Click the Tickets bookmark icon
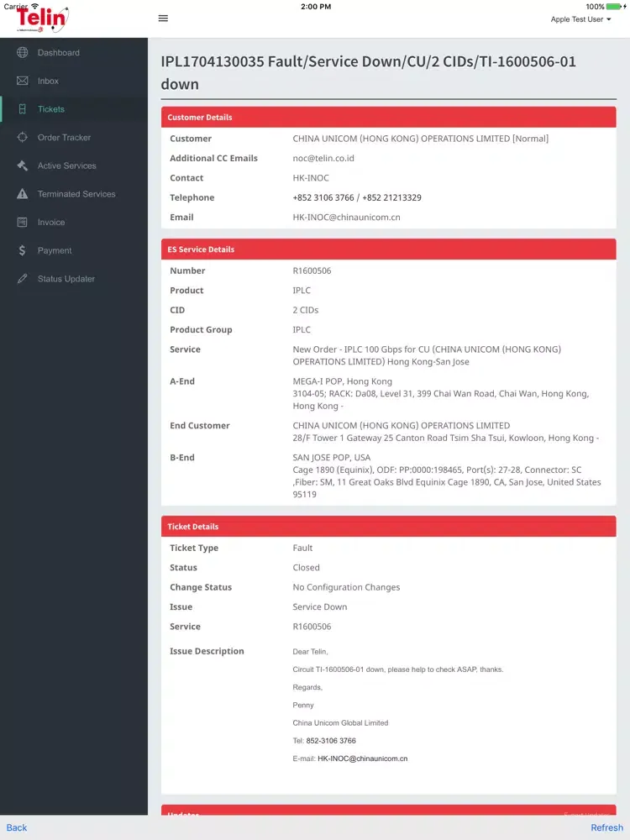 [x=22, y=109]
